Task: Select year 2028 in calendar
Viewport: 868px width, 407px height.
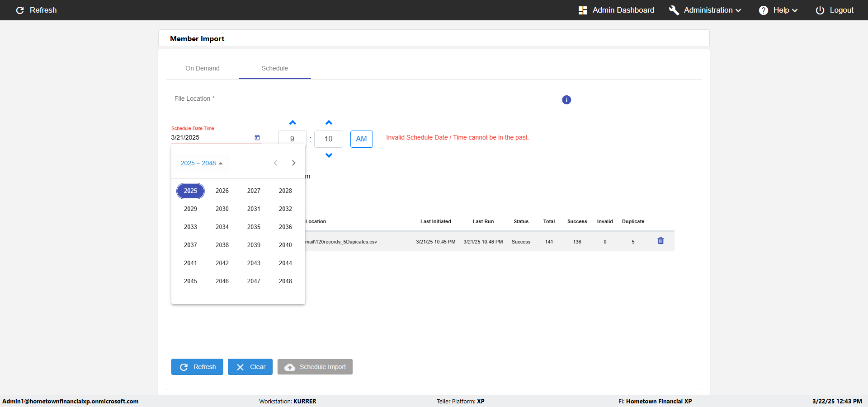Action: pos(285,191)
